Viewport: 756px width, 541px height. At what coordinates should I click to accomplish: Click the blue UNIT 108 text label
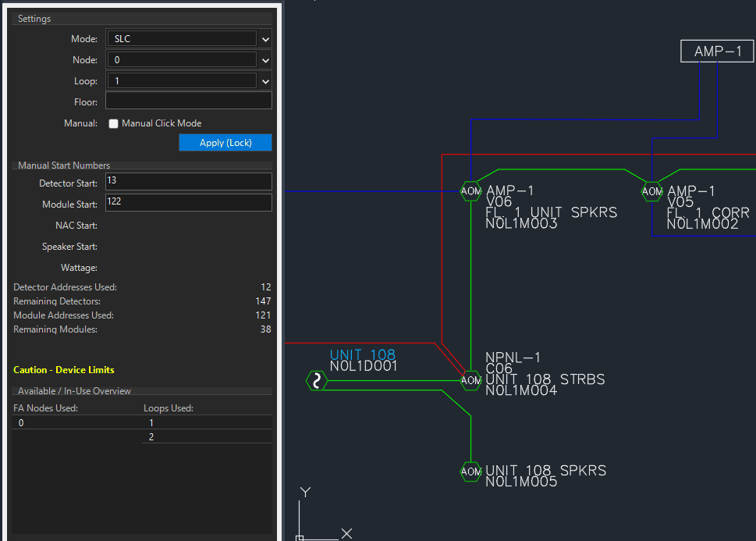click(362, 355)
